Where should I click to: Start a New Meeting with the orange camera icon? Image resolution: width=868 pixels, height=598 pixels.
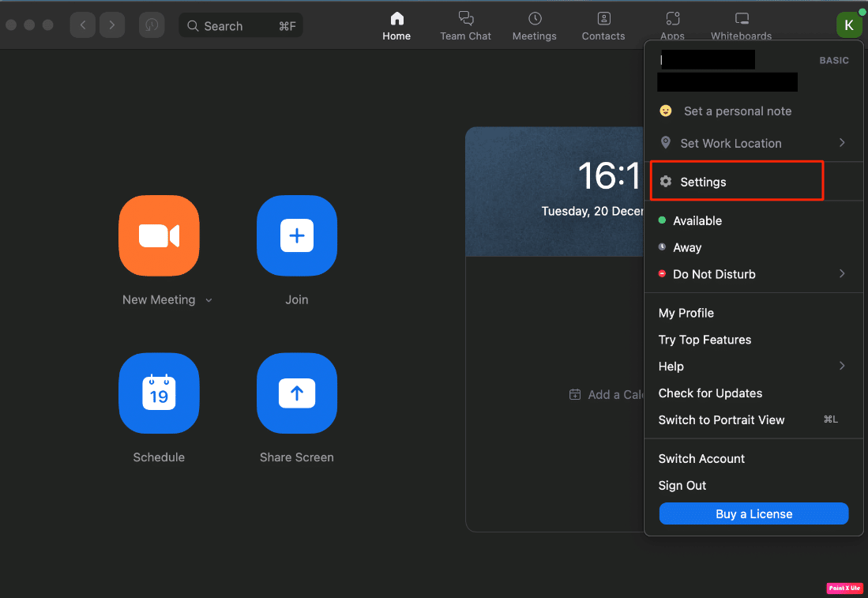(159, 235)
